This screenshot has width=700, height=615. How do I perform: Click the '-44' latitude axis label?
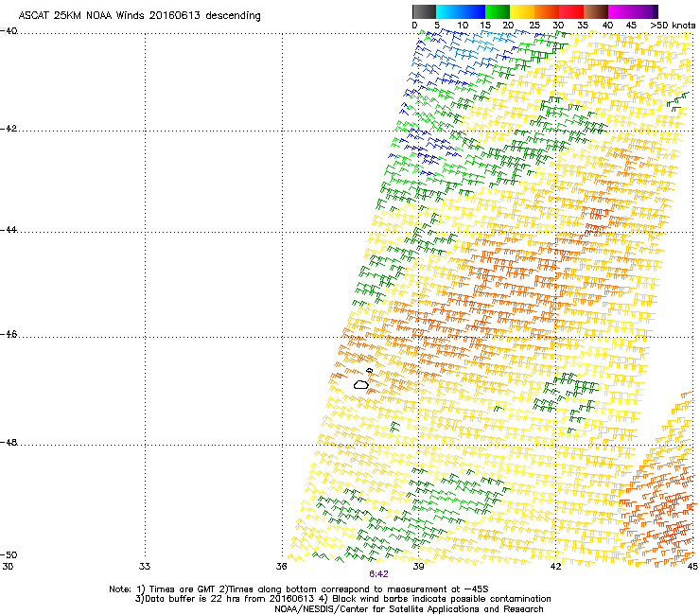(9, 230)
